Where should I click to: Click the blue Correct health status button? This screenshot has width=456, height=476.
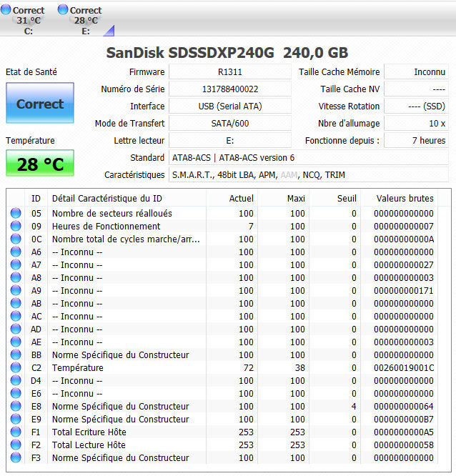(40, 103)
